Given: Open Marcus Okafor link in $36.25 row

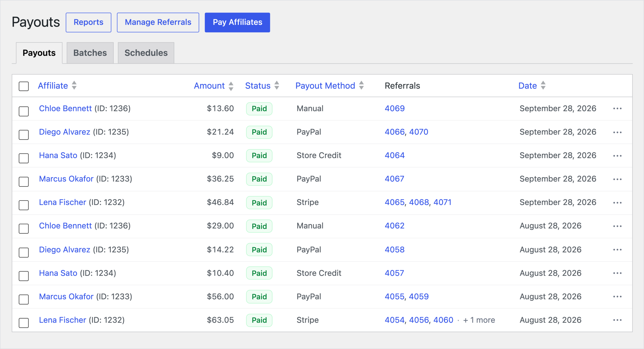Looking at the screenshot, I should coord(66,179).
